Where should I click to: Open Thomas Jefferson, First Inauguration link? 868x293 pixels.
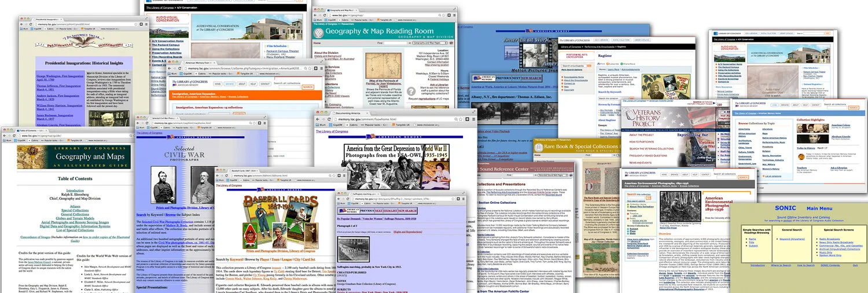58,87
